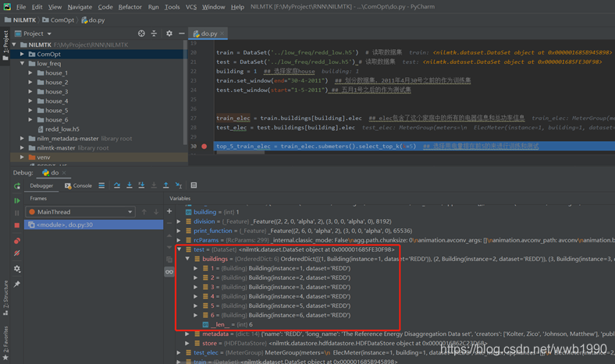Expand the nilm_metadata-master library
615x364 pixels.
click(x=23, y=138)
